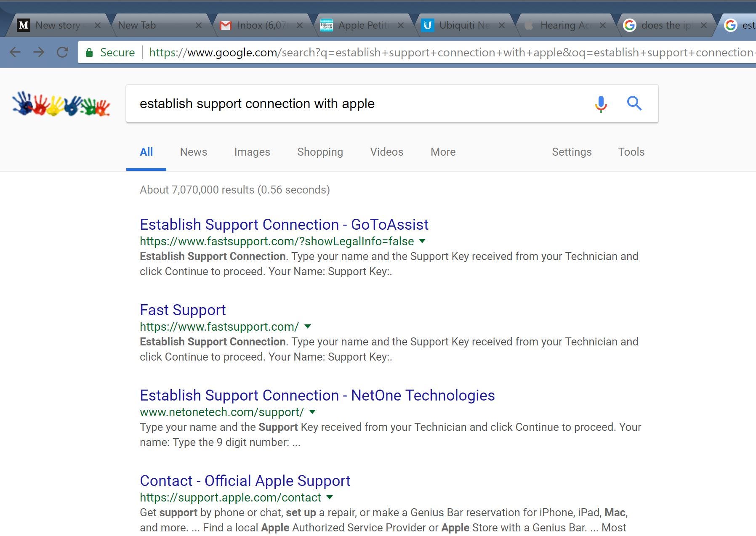Close the 'does the ip' tab
Screen dimensions: 756x536
pyautogui.click(x=704, y=25)
